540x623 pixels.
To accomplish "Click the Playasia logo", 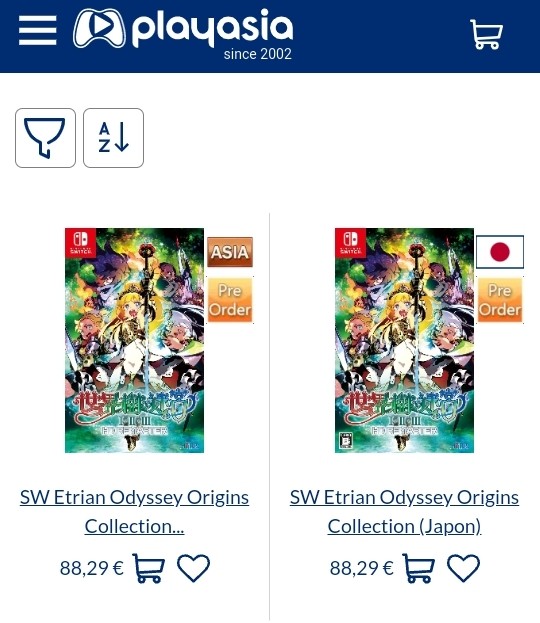I will click(x=183, y=33).
